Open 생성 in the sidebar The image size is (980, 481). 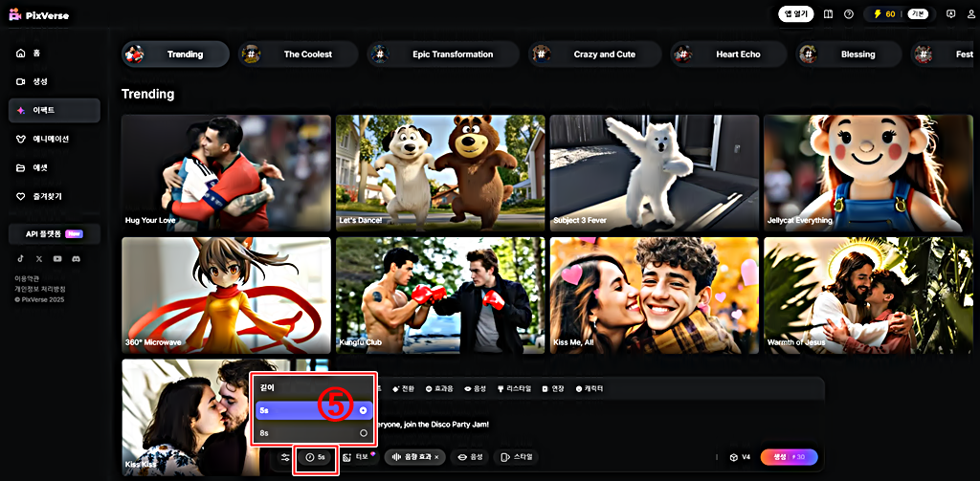tap(55, 82)
